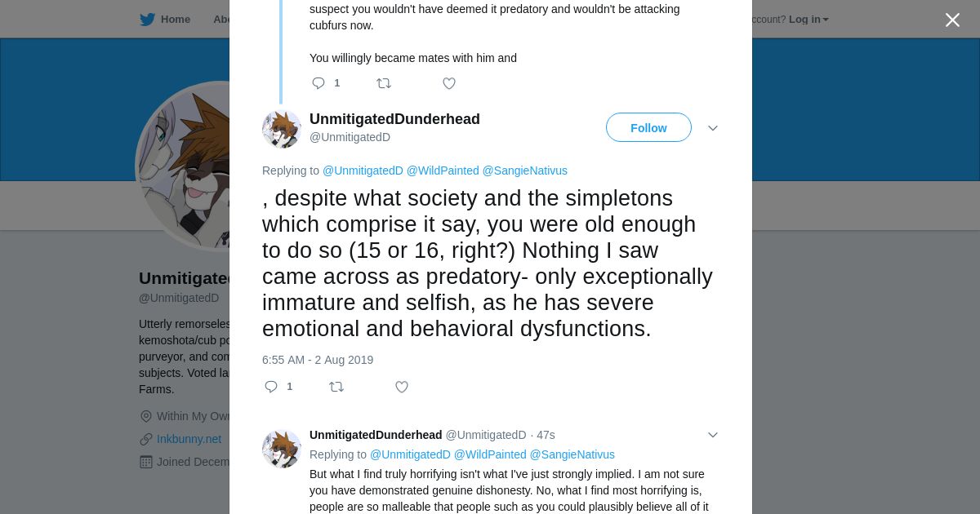
Task: Like the top partial tweet
Action: click(449, 83)
